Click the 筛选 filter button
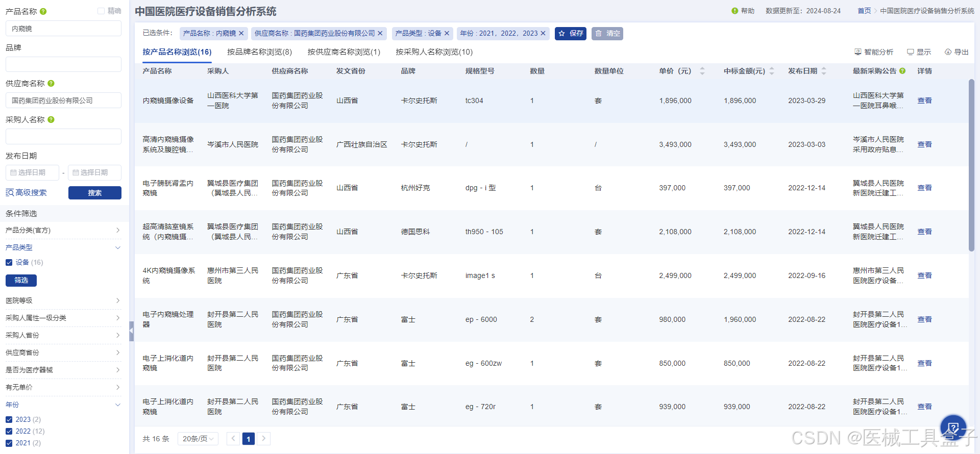 (x=21, y=280)
